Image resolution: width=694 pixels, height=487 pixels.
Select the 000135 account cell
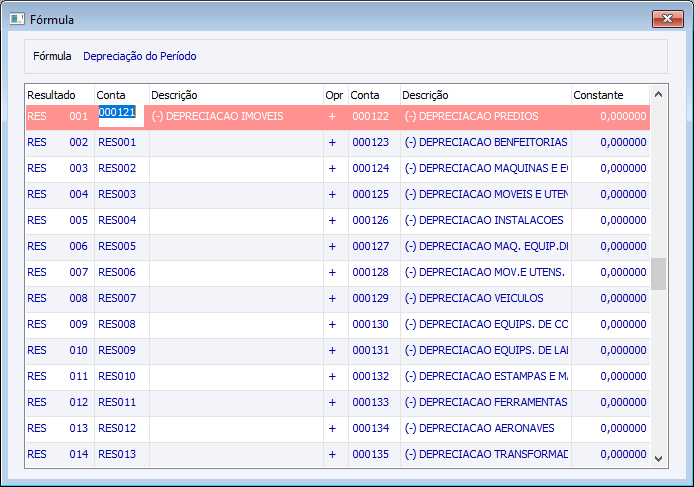374,454
